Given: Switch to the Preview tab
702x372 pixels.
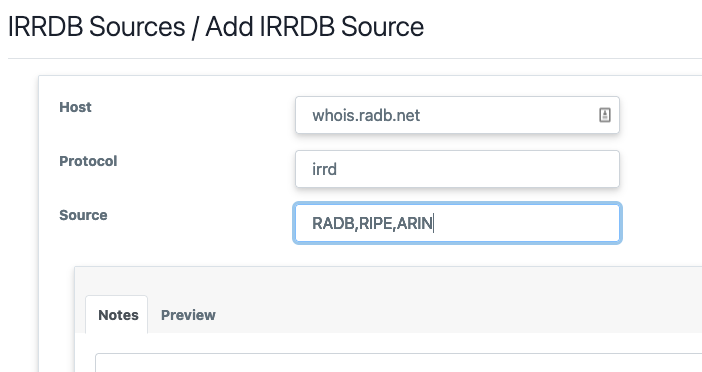Looking at the screenshot, I should pos(188,315).
